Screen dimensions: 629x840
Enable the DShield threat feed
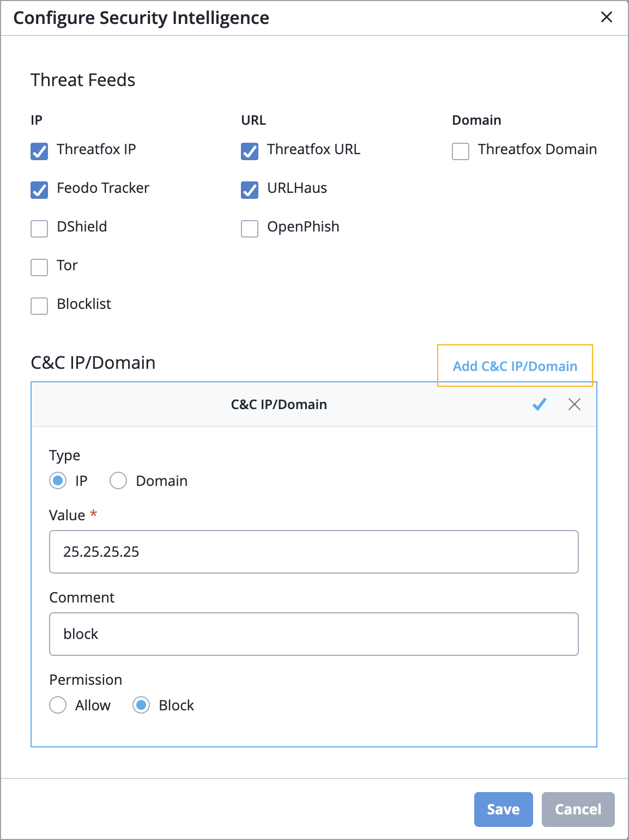[39, 229]
